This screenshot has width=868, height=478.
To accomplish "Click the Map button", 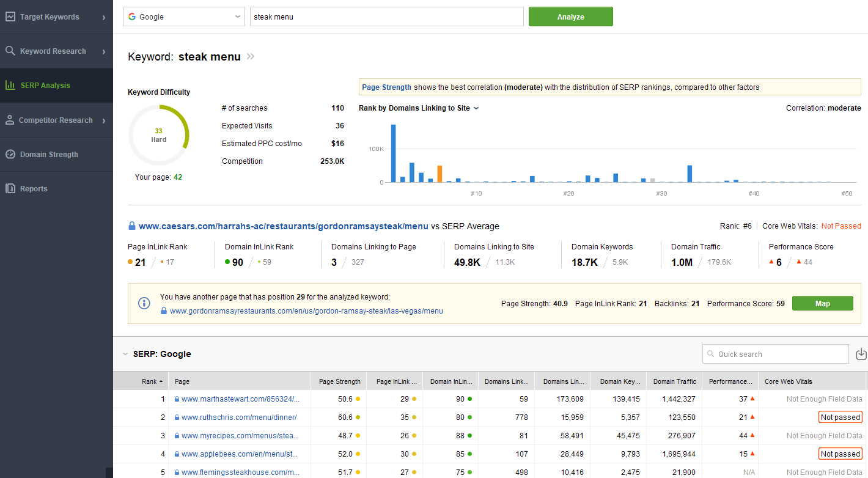I will pyautogui.click(x=822, y=304).
